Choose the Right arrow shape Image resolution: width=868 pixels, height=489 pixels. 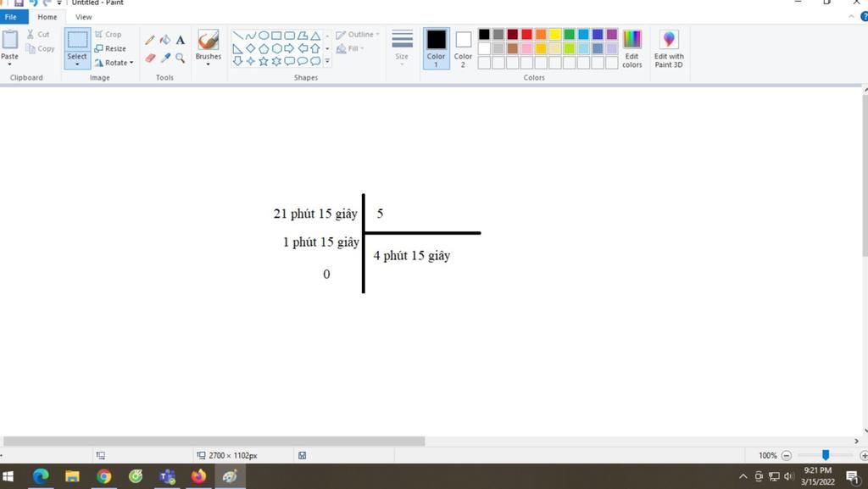click(x=289, y=48)
